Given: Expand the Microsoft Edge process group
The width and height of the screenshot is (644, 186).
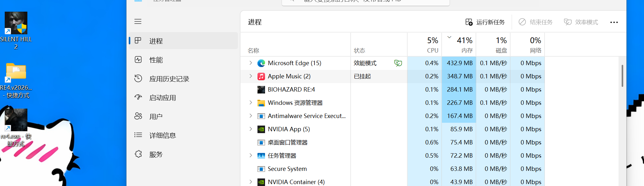Looking at the screenshot, I should click(x=251, y=63).
